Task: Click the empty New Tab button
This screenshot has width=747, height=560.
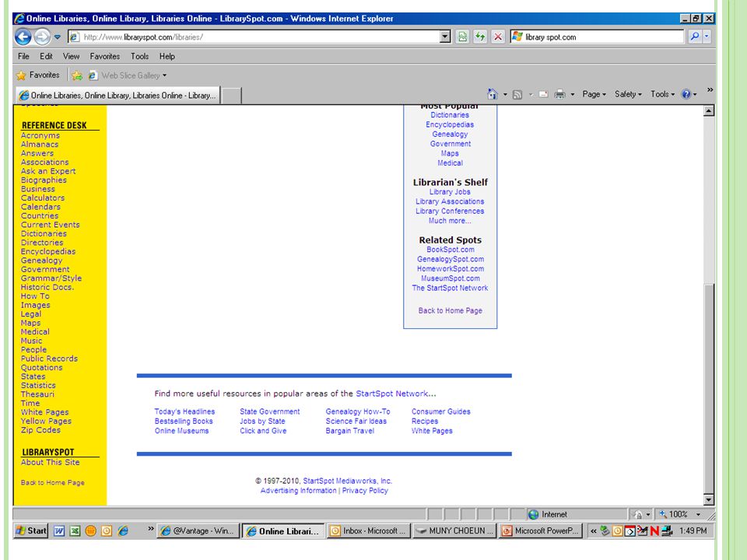Action: [231, 95]
